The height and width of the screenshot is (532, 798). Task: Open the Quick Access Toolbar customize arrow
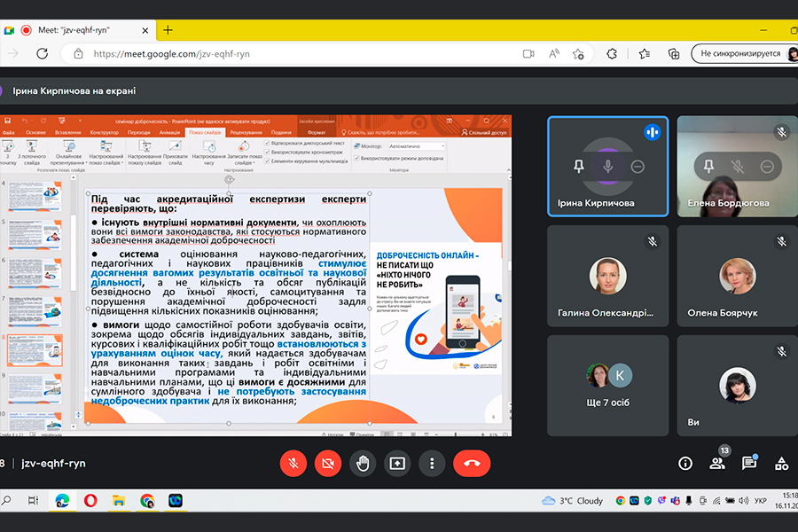pos(80,121)
